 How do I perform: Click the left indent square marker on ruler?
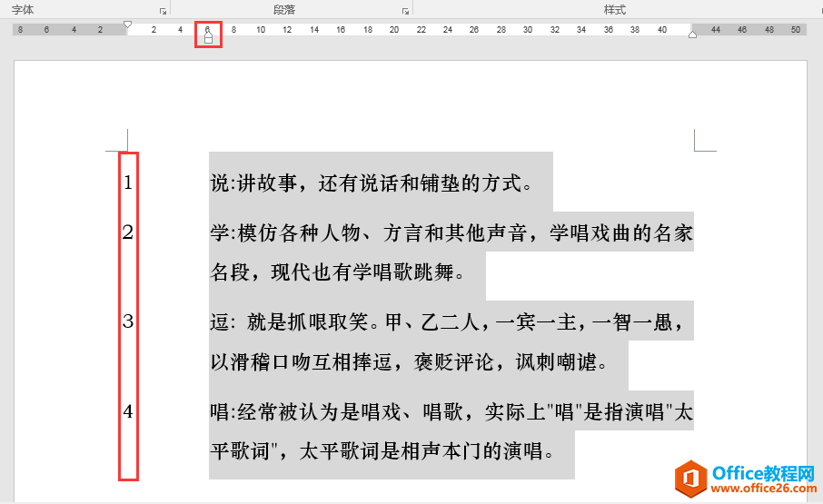click(x=208, y=40)
